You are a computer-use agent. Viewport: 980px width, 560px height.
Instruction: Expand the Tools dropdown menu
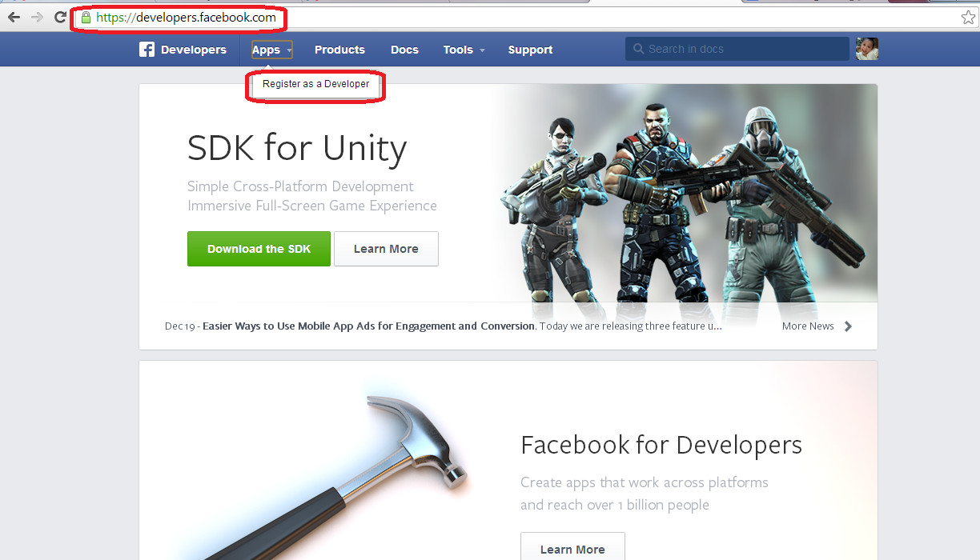pyautogui.click(x=464, y=50)
